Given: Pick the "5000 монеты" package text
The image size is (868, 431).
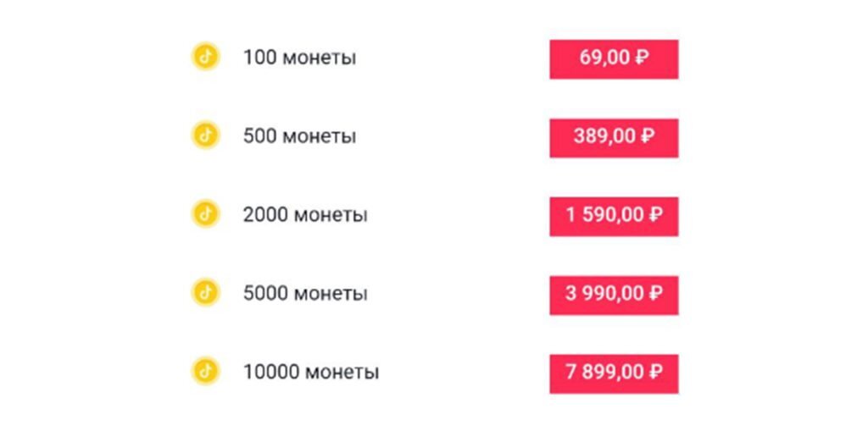Looking at the screenshot, I should [x=305, y=293].
